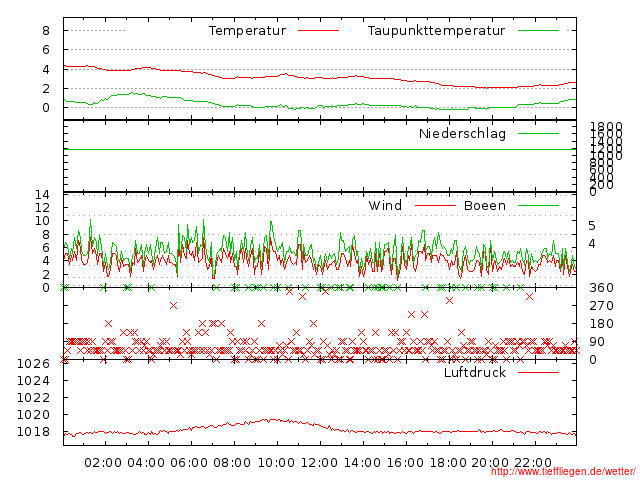
Task: Click the 08:00 time axis label
Action: pyautogui.click(x=232, y=463)
